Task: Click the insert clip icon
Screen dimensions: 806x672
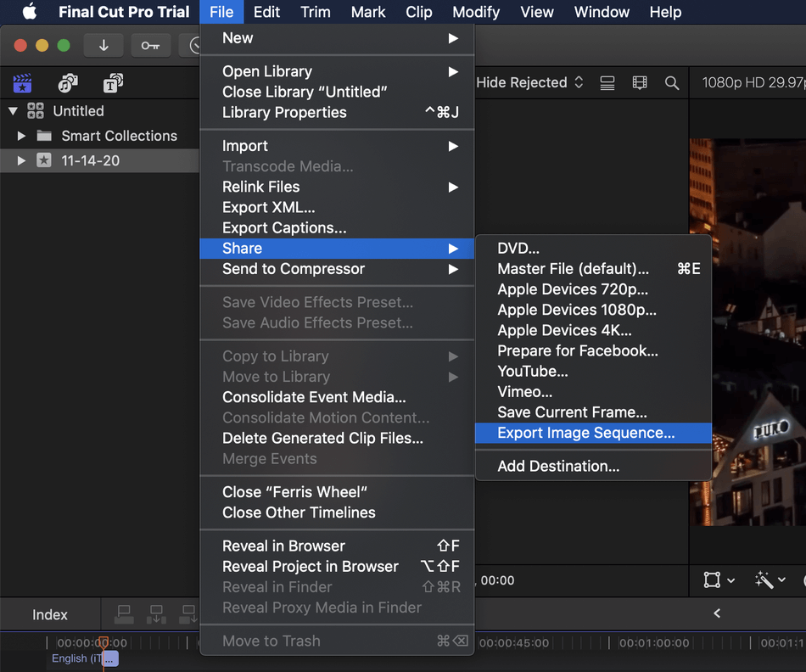Action: coord(156,614)
